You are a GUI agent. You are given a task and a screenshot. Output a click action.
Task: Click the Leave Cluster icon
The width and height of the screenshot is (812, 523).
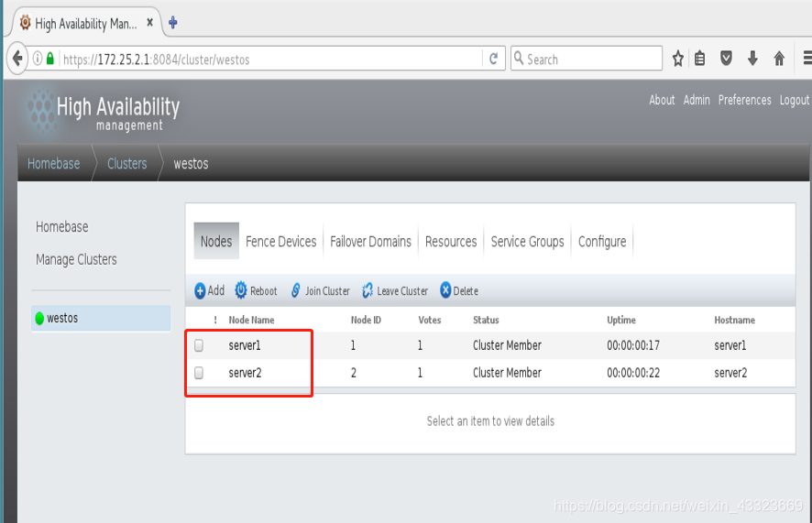[x=368, y=290]
